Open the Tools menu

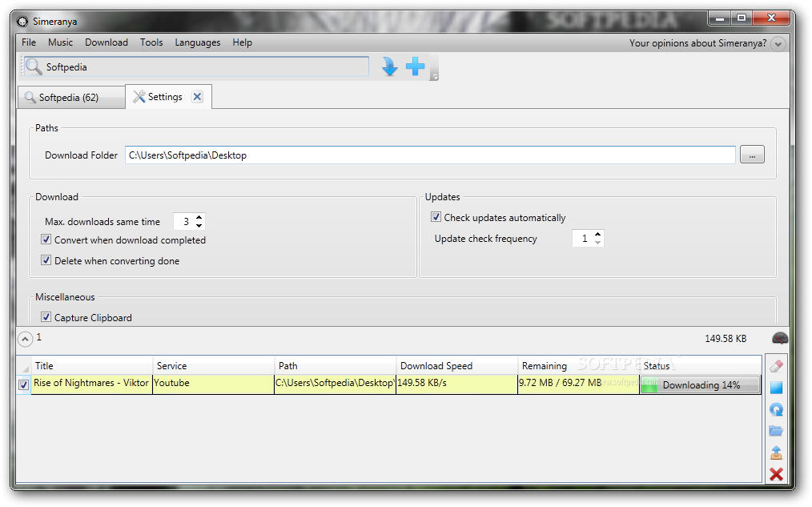(151, 42)
